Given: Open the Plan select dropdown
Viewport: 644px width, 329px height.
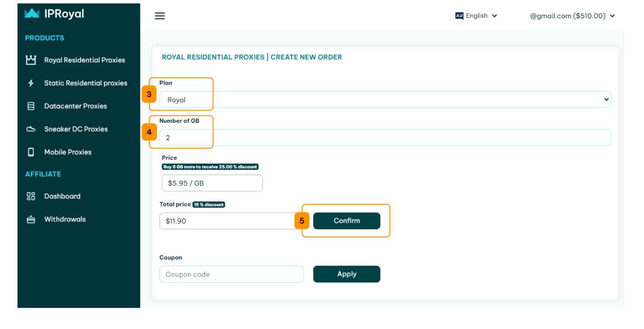Looking at the screenshot, I should [x=385, y=99].
